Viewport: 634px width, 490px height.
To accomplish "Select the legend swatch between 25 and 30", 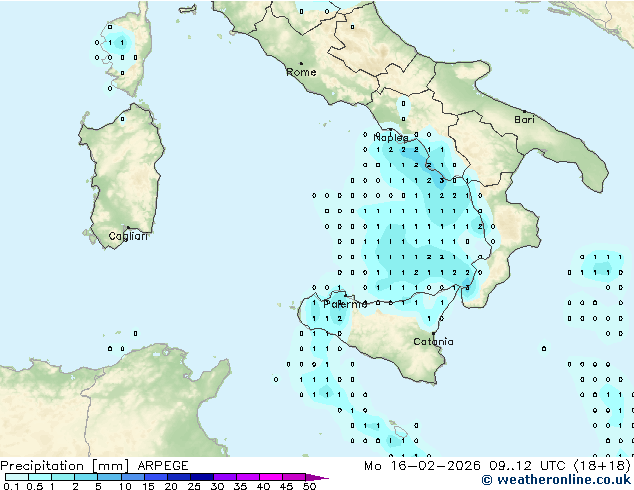I will coord(202,477).
